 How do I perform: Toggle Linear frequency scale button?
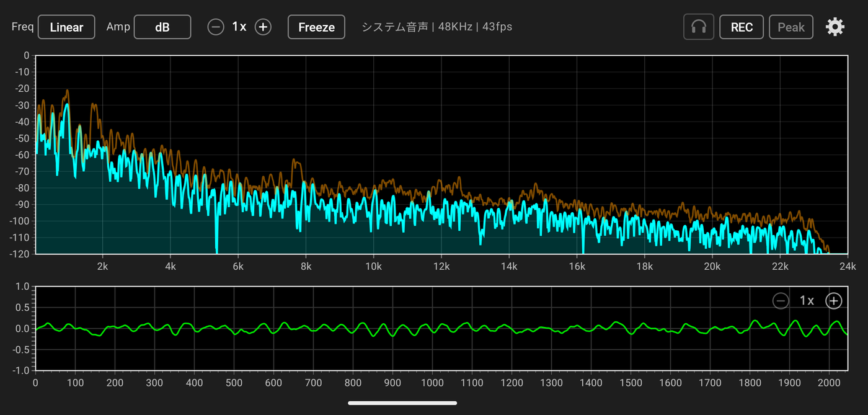point(66,27)
